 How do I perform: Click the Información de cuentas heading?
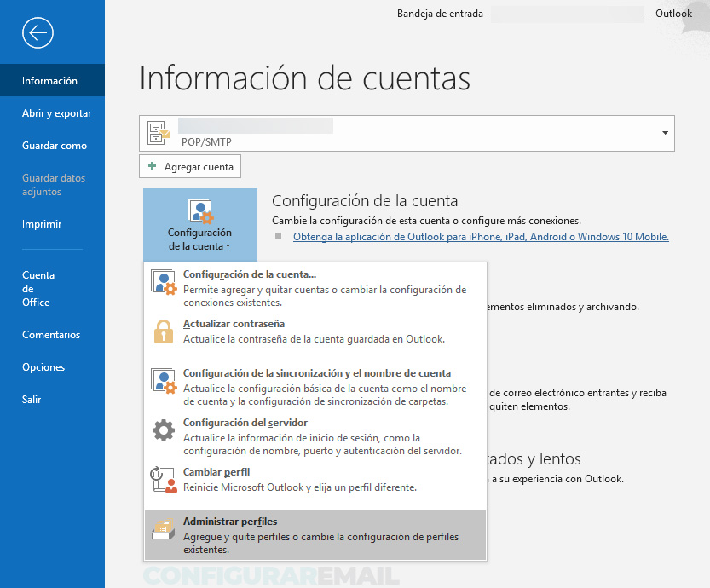[305, 78]
